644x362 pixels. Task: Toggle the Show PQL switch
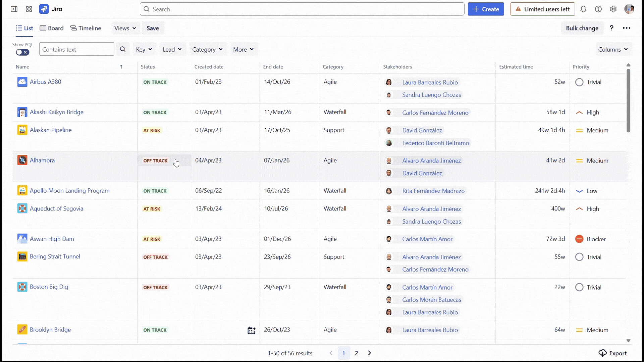pyautogui.click(x=22, y=52)
